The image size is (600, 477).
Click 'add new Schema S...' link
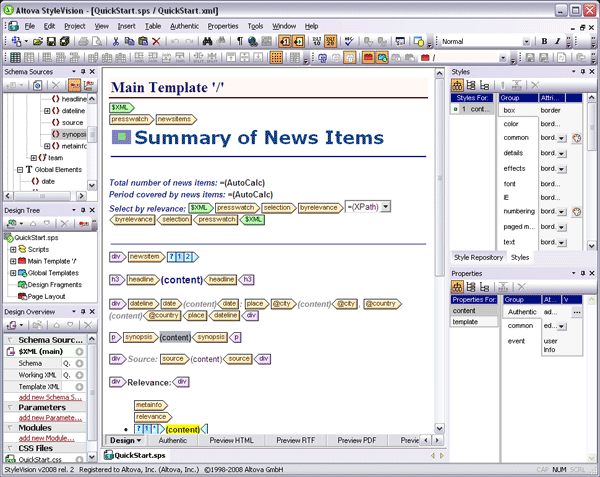tap(50, 397)
